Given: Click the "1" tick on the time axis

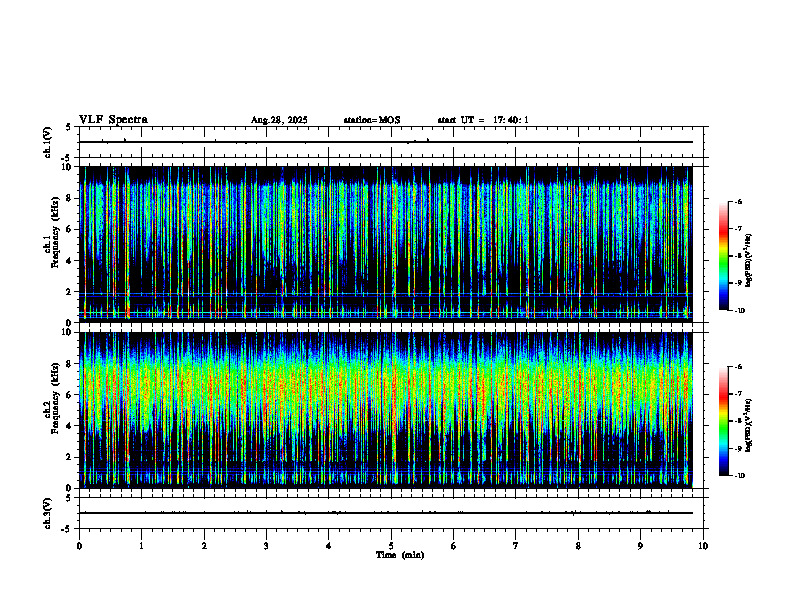Looking at the screenshot, I should (141, 546).
